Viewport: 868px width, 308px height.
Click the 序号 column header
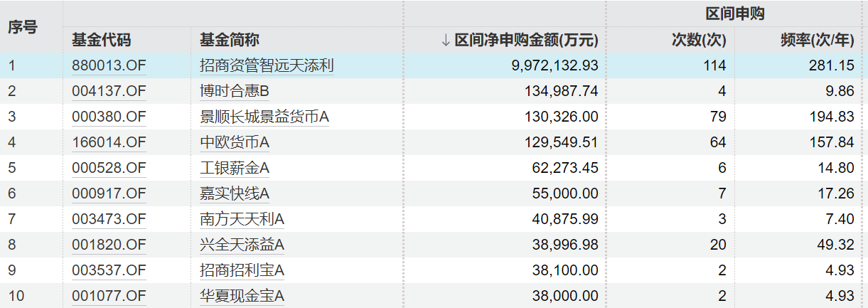coord(23,27)
